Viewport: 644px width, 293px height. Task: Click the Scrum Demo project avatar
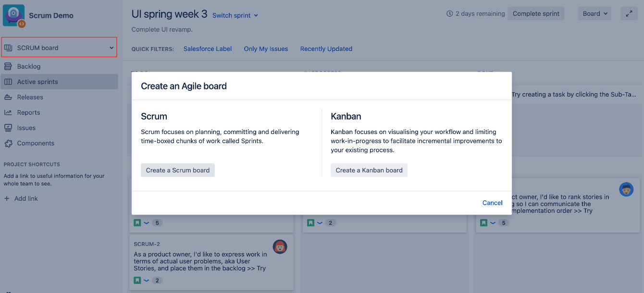click(13, 15)
